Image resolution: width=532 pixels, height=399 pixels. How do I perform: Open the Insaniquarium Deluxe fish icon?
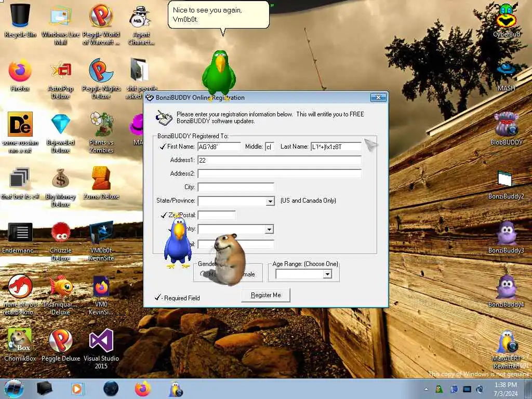tap(60, 295)
